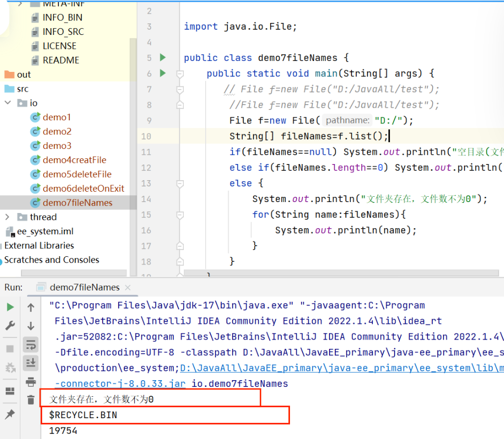The height and width of the screenshot is (439, 504).
Task: Click pathname hint on line 9
Action: [x=347, y=120]
